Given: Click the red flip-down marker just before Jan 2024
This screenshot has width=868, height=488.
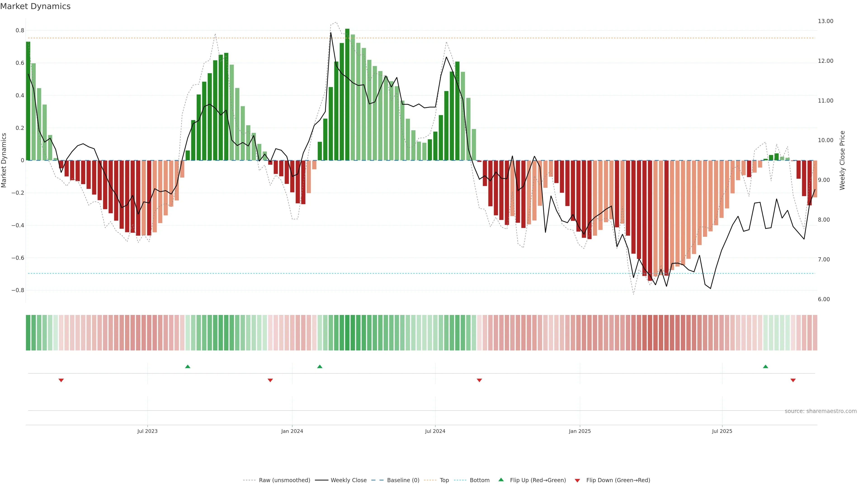Looking at the screenshot, I should coord(270,380).
